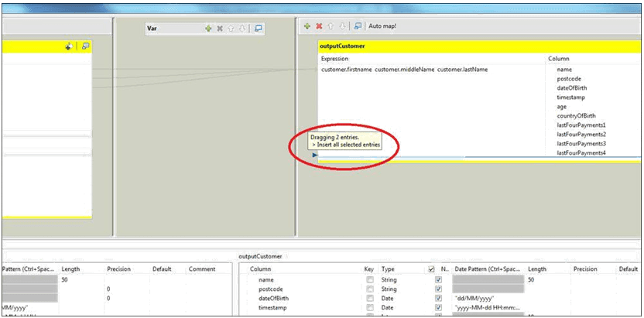Image resolution: width=644 pixels, height=318 pixels.
Task: Select lastFourPayments1 column in output table
Action: click(x=581, y=125)
